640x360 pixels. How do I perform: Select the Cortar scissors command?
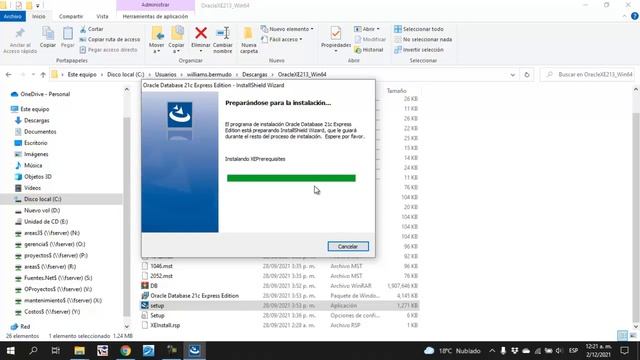(92, 29)
